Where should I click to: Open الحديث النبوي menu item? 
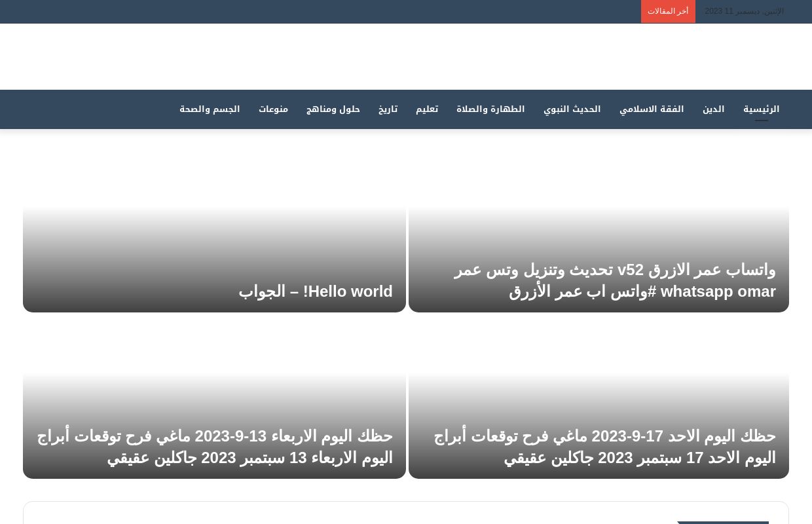572,109
